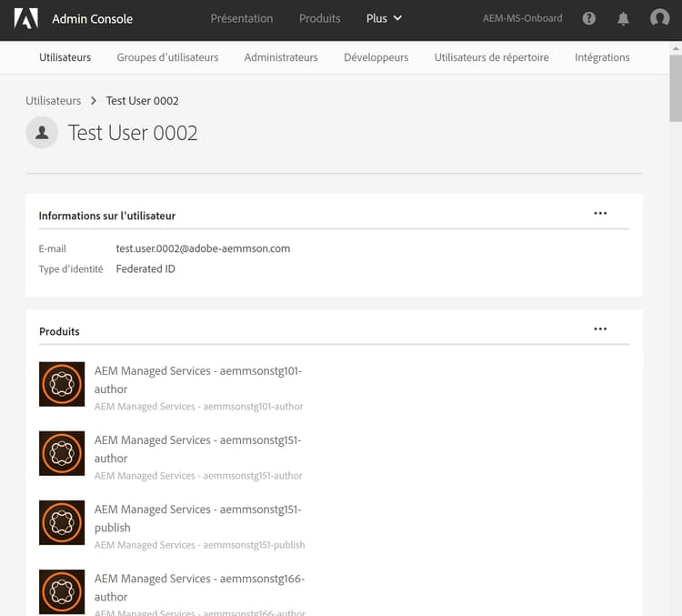Open the ellipsis menu for Produits section
Screen dimensions: 682x616
pos(600,328)
